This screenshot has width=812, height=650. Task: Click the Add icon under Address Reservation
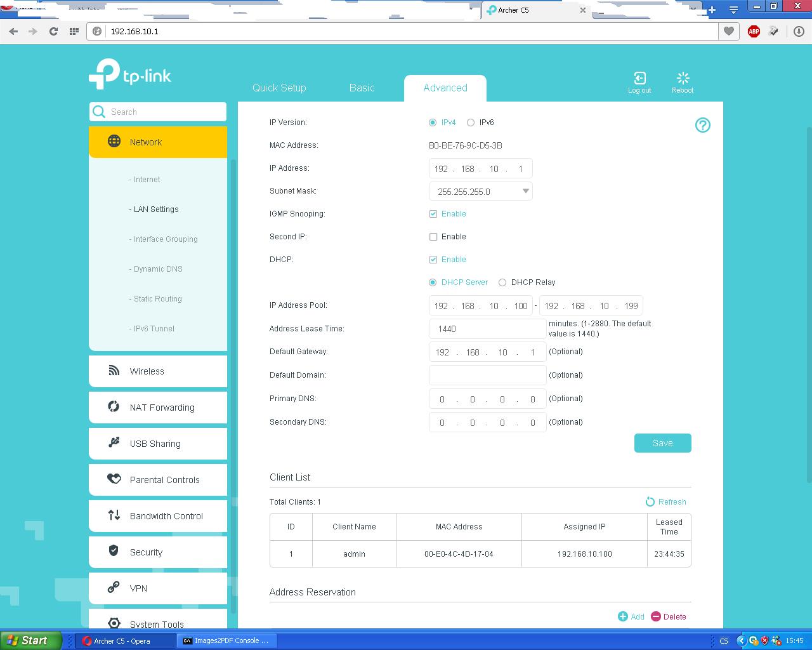click(x=623, y=616)
